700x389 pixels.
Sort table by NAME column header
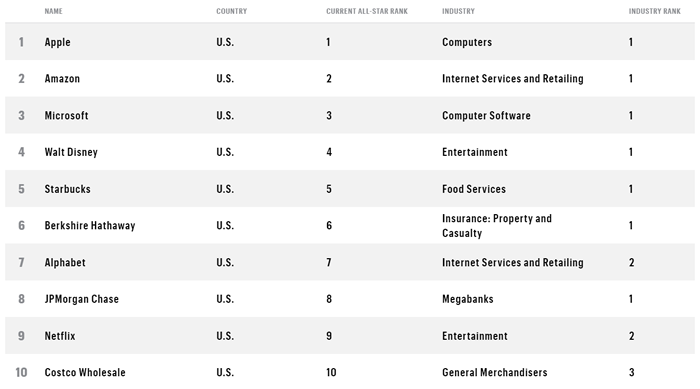click(53, 11)
